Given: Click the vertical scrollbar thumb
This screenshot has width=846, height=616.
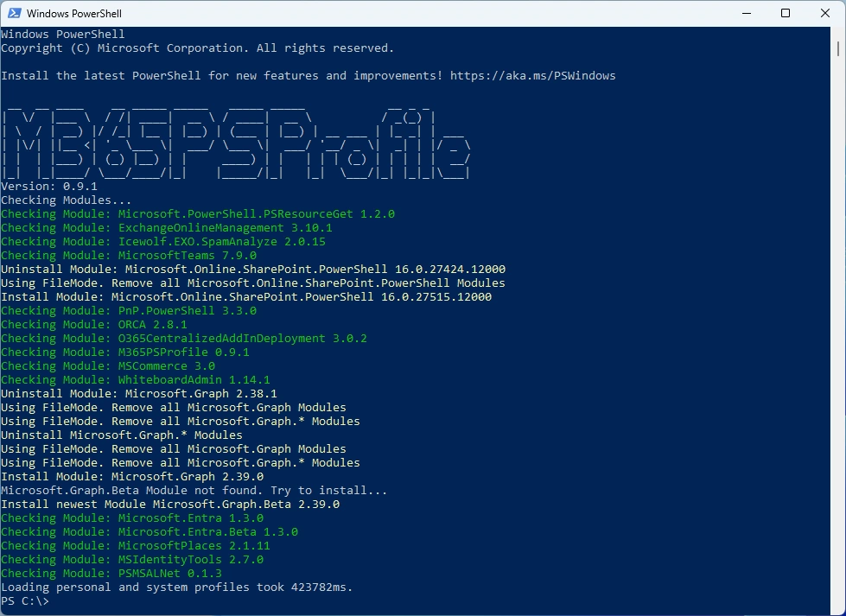Looking at the screenshot, I should tap(838, 48).
